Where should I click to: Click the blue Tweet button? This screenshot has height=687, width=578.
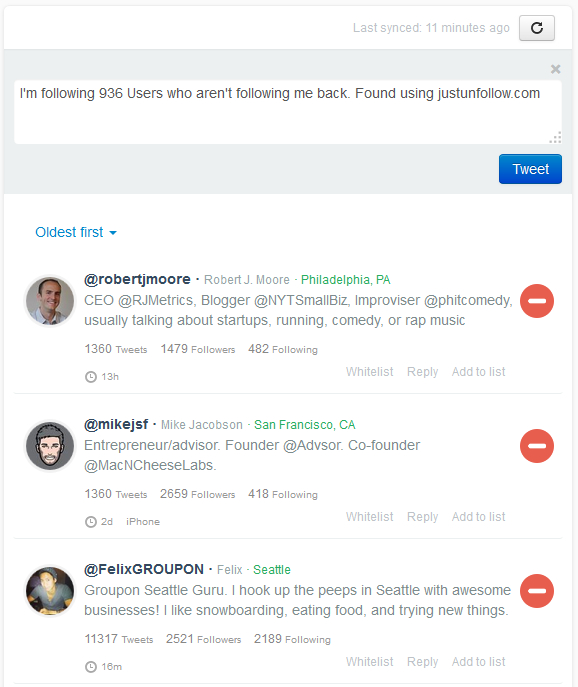(x=530, y=169)
